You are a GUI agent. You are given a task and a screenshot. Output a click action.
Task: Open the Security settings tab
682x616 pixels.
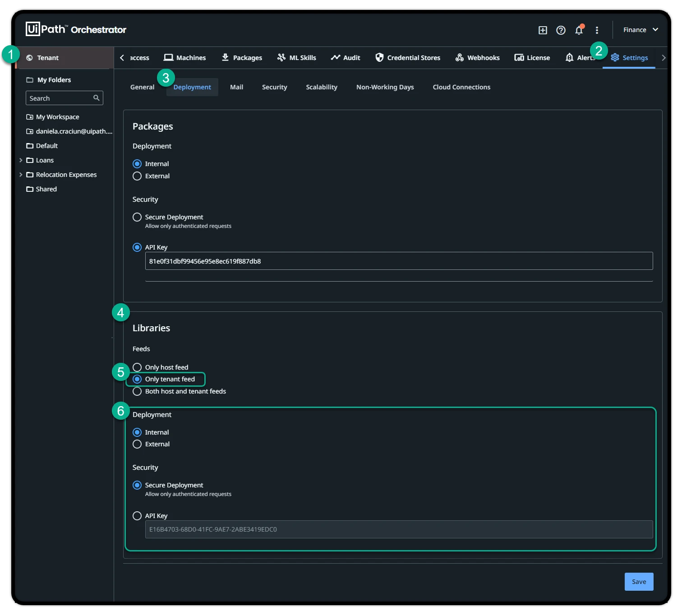(x=274, y=87)
